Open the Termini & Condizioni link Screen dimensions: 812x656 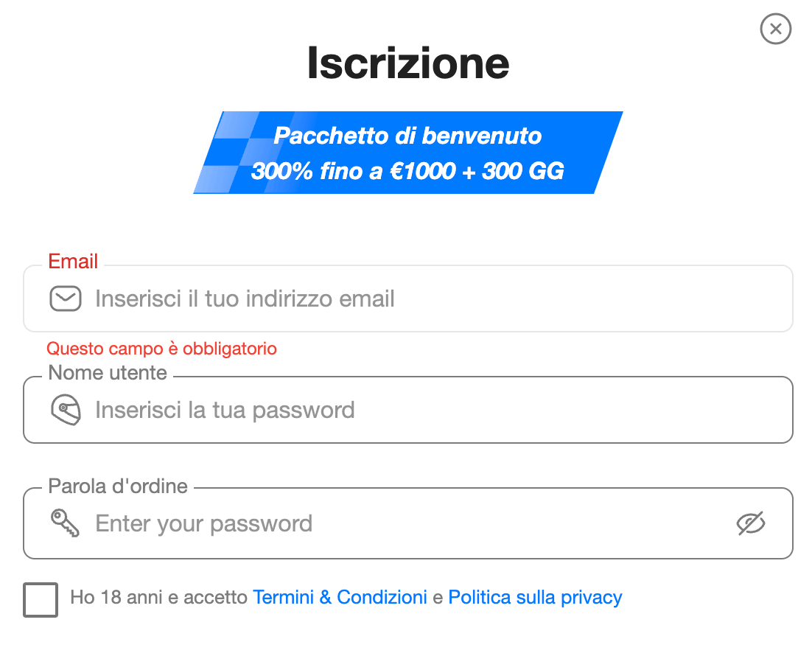[x=340, y=597]
